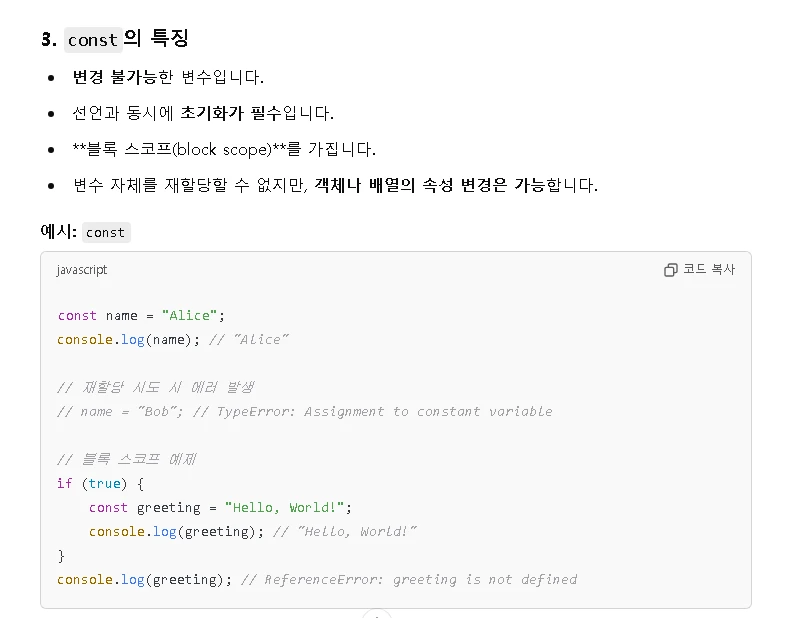Click the copy icon in the code block header
Screen dimensions: 811x618
coord(670,270)
